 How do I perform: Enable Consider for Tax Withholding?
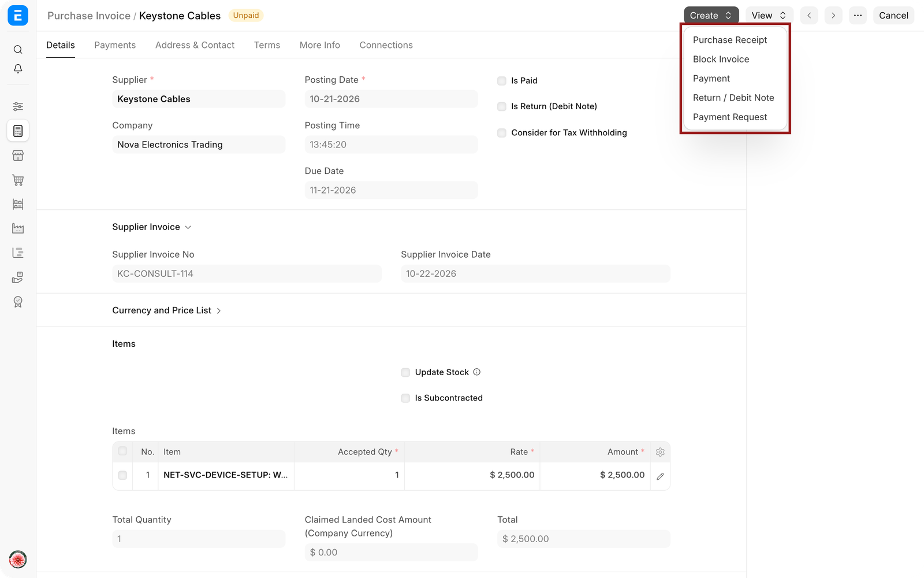(502, 133)
